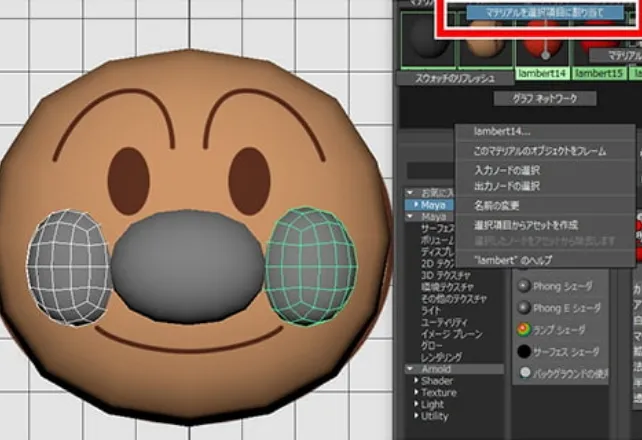Select the 環境テクスチャ category
The width and height of the screenshot is (642, 440).
(447, 287)
